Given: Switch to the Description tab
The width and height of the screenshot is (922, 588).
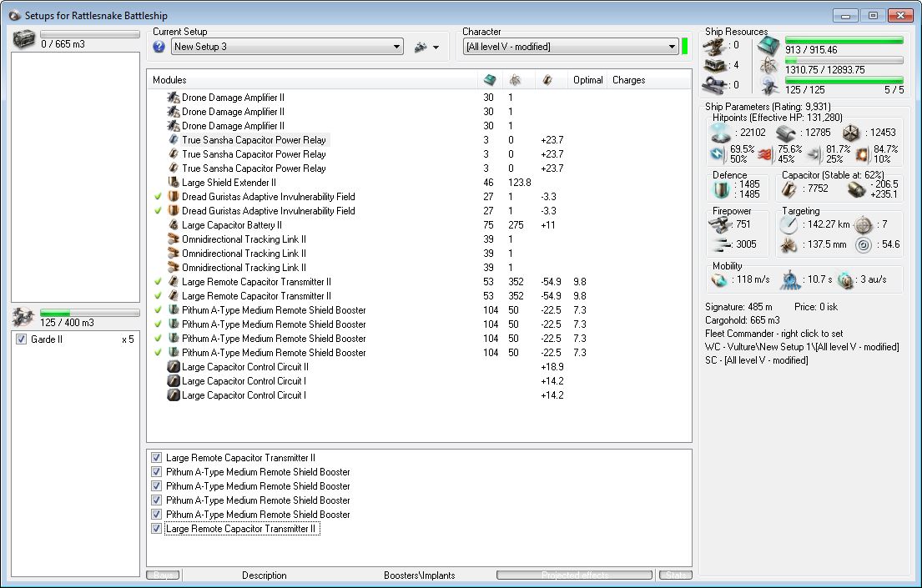Looking at the screenshot, I should point(264,575).
